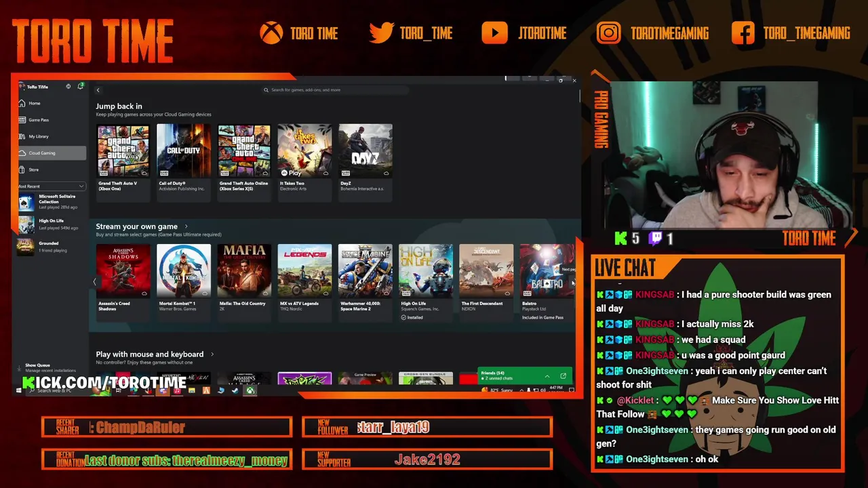Click the Instagram icon in header
Image resolution: width=868 pixels, height=488 pixels.
coord(609,33)
